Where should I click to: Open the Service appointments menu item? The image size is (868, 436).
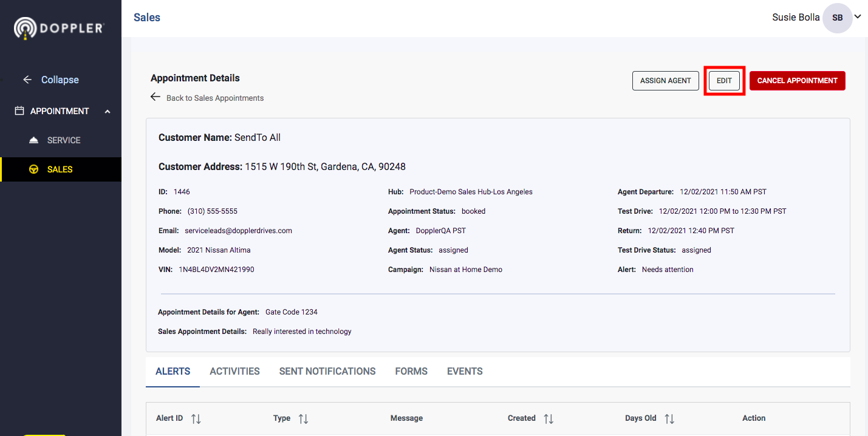click(x=61, y=140)
